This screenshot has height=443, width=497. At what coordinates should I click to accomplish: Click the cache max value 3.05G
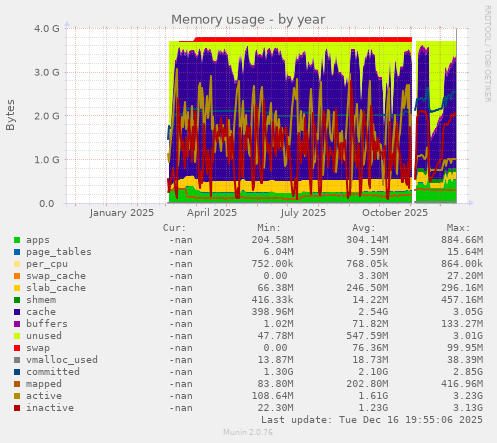pyautogui.click(x=468, y=312)
